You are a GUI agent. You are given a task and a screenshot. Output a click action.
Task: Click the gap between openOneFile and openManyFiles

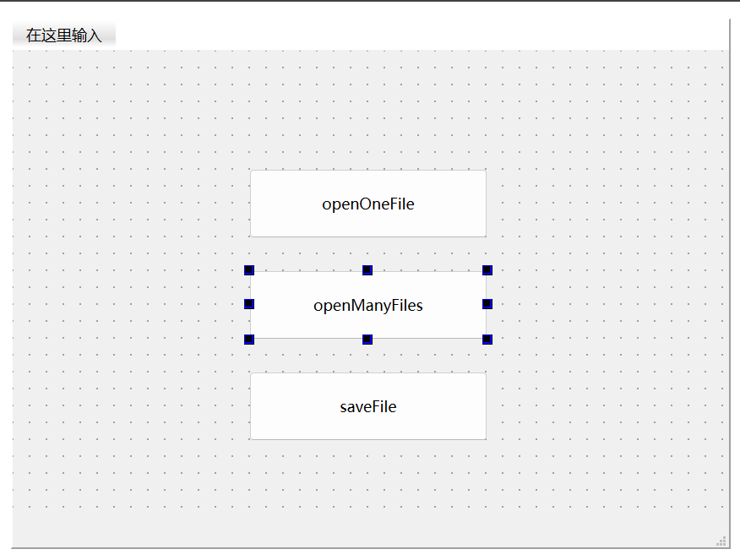pos(368,253)
